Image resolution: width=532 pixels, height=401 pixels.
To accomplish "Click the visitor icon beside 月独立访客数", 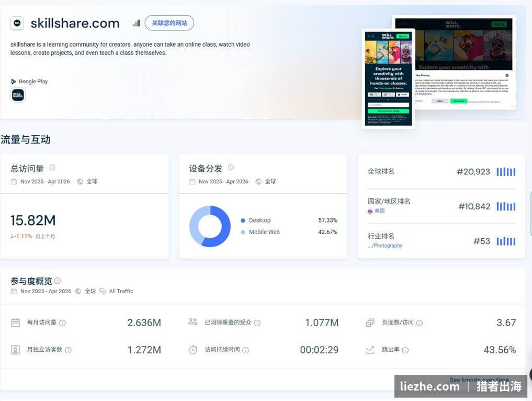I will 16,350.
